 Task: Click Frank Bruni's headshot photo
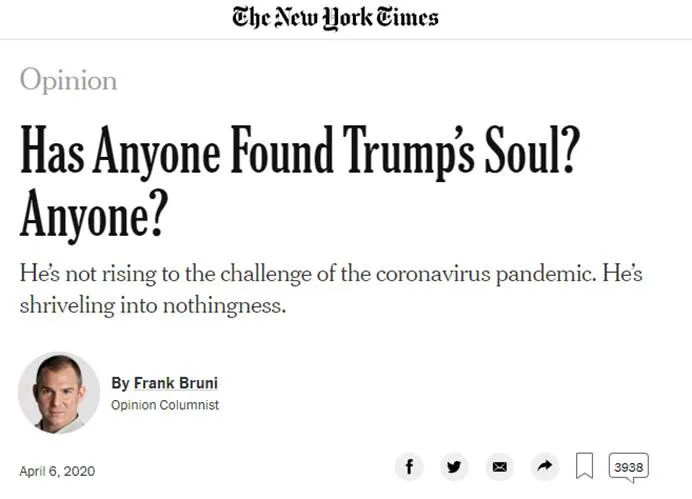tap(59, 393)
